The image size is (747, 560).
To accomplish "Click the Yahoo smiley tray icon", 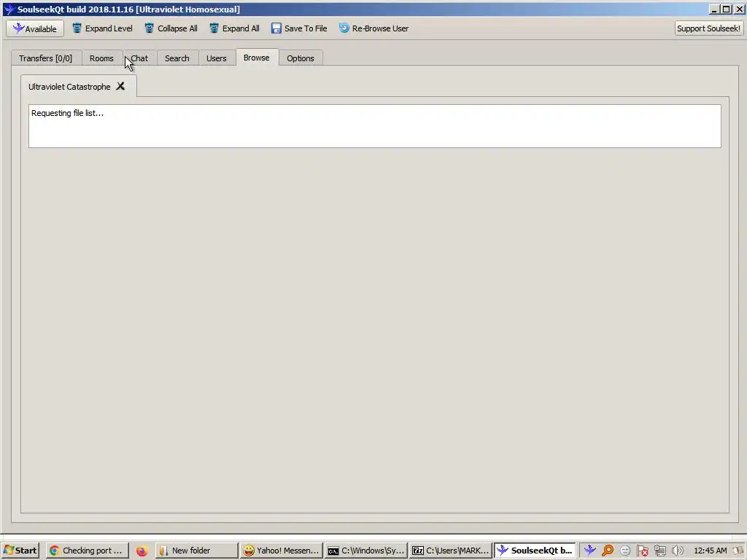I will coord(625,551).
